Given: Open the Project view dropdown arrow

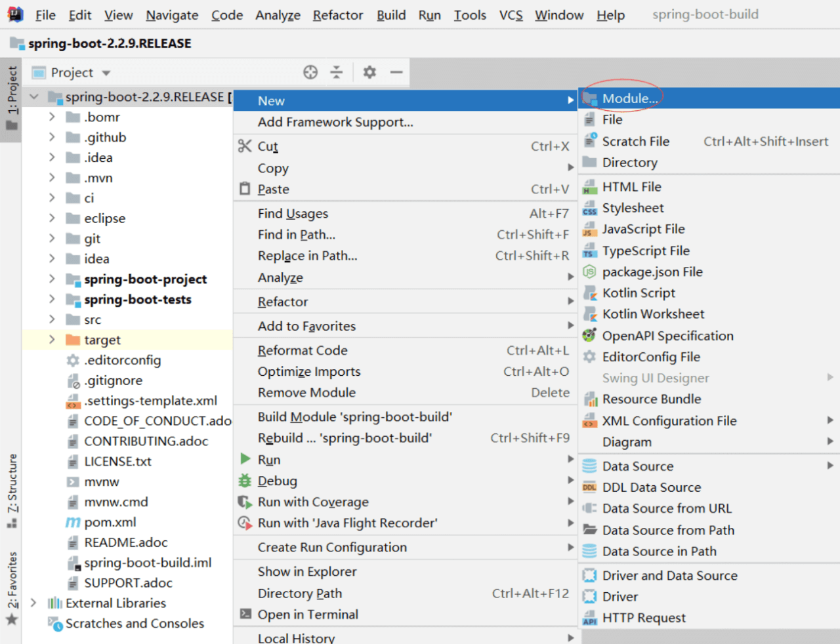Looking at the screenshot, I should pos(106,73).
